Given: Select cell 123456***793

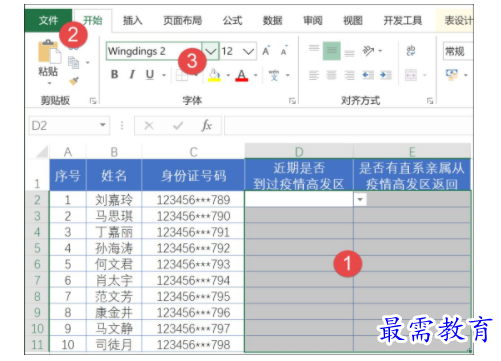Looking at the screenshot, I should [x=193, y=264].
